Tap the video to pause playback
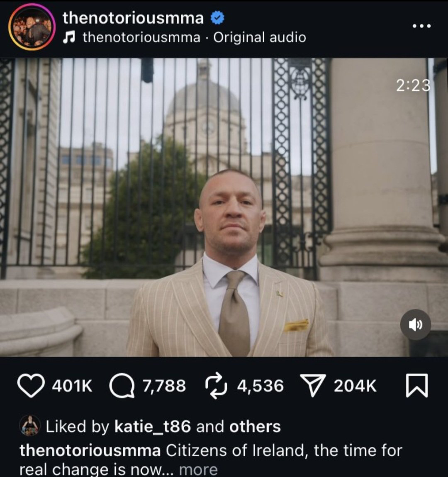The width and height of the screenshot is (448, 477). pyautogui.click(x=224, y=207)
